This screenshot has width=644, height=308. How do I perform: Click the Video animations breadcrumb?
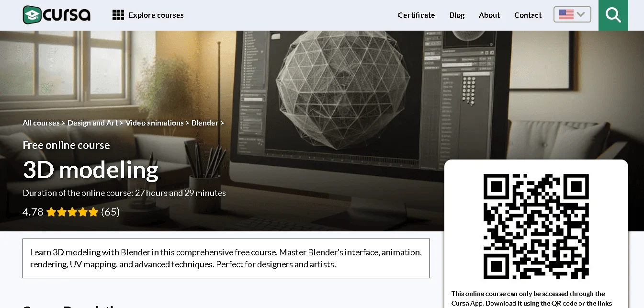click(154, 123)
